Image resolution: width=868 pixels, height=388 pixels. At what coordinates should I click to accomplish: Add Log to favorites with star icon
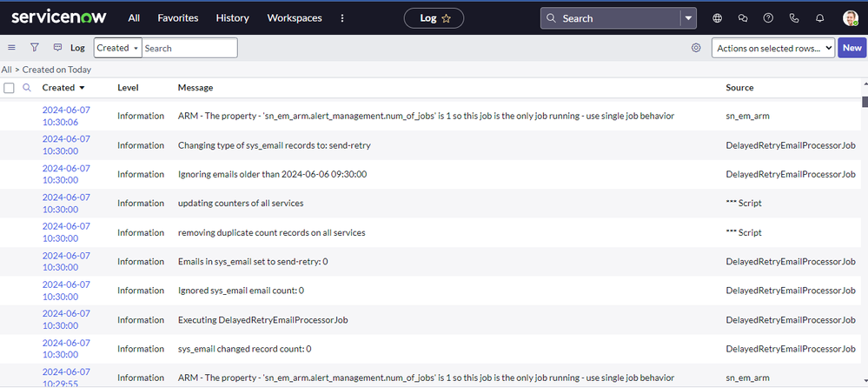pyautogui.click(x=447, y=18)
